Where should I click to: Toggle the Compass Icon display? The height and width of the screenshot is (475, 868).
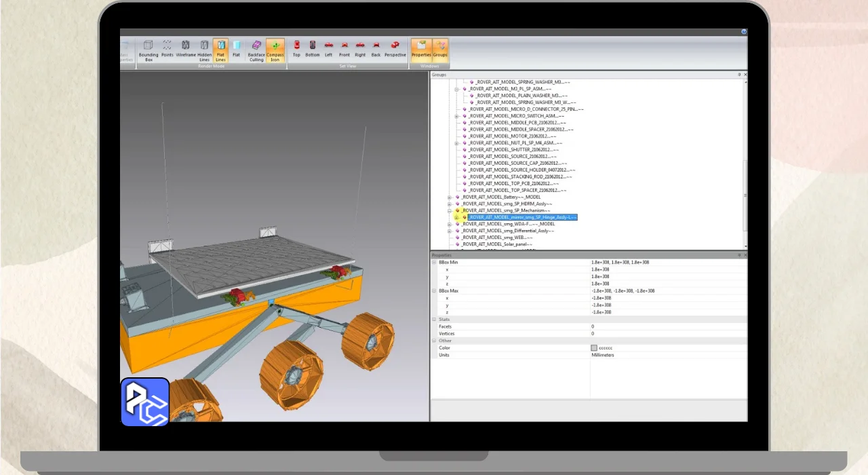pyautogui.click(x=275, y=50)
